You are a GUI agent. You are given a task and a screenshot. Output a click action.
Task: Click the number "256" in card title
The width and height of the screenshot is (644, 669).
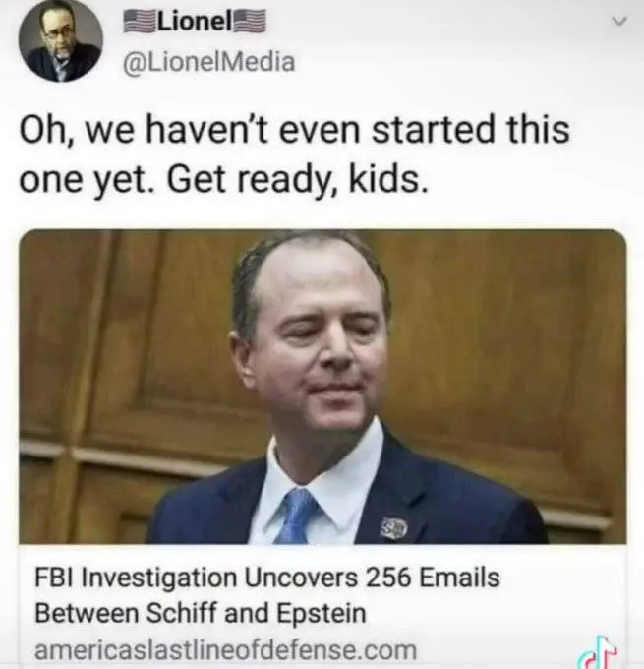(x=388, y=578)
